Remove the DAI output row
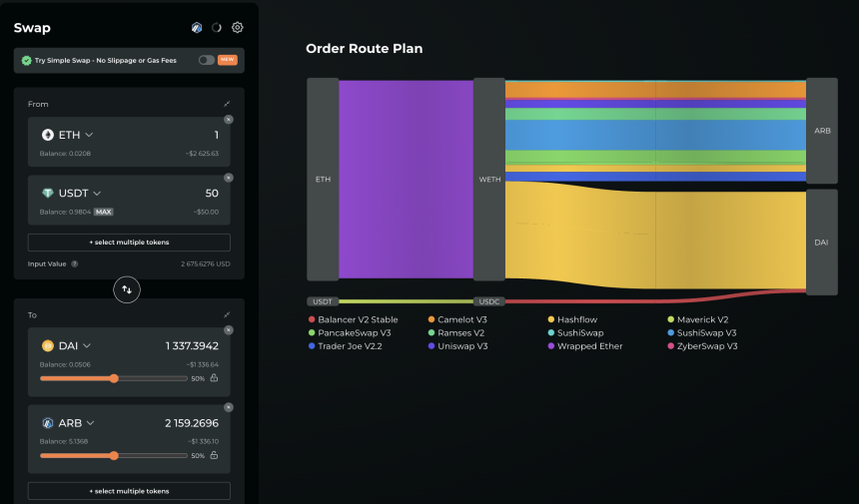Screen dimensions: 859x504 tap(229, 330)
